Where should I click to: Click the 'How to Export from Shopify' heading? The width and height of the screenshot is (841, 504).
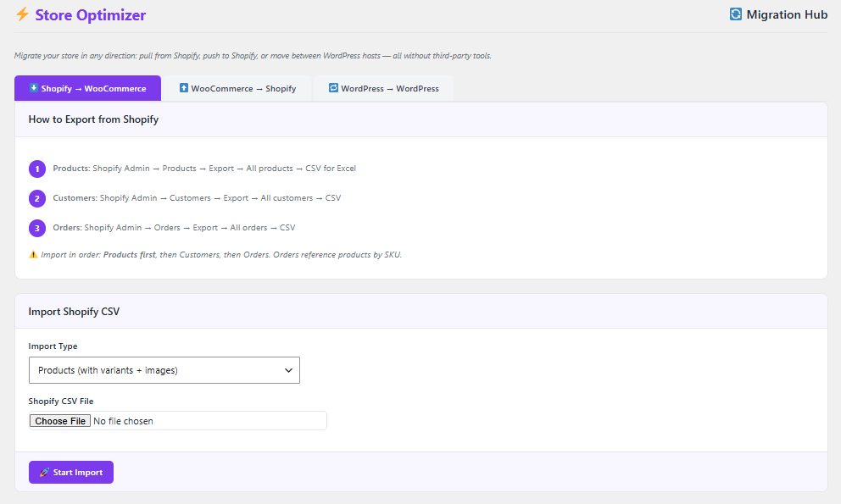click(x=93, y=119)
